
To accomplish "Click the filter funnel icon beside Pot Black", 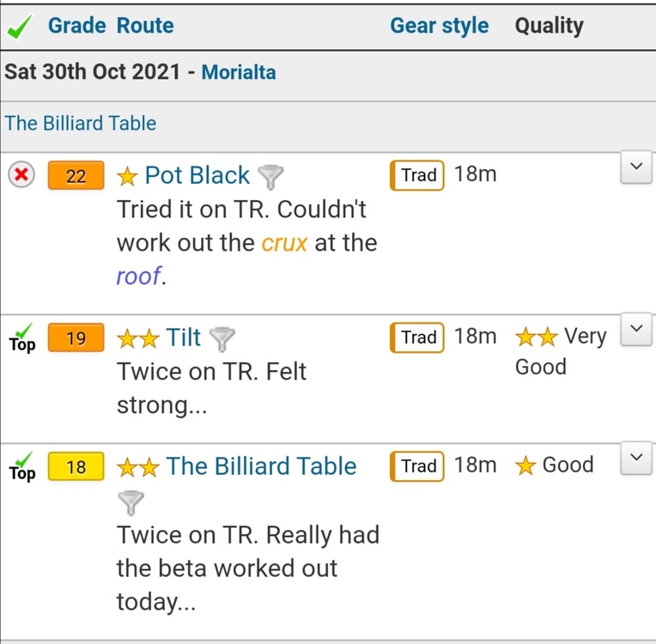I will click(x=270, y=176).
